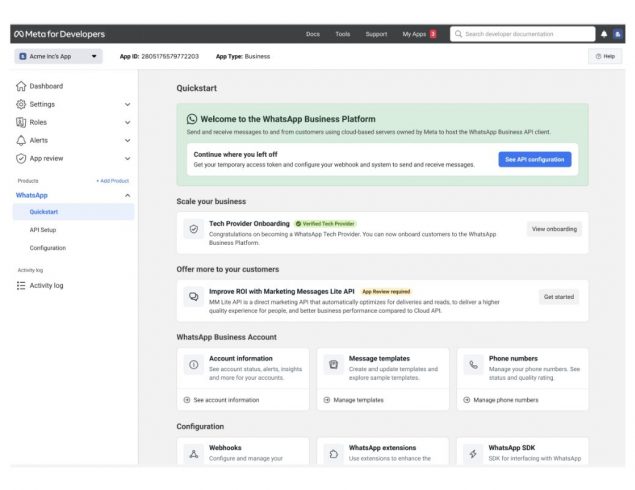Focus the Search developer documentation field

tap(522, 34)
